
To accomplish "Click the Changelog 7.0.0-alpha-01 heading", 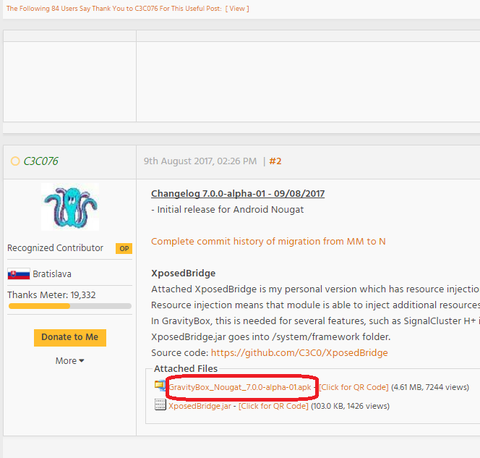I will tap(238, 194).
